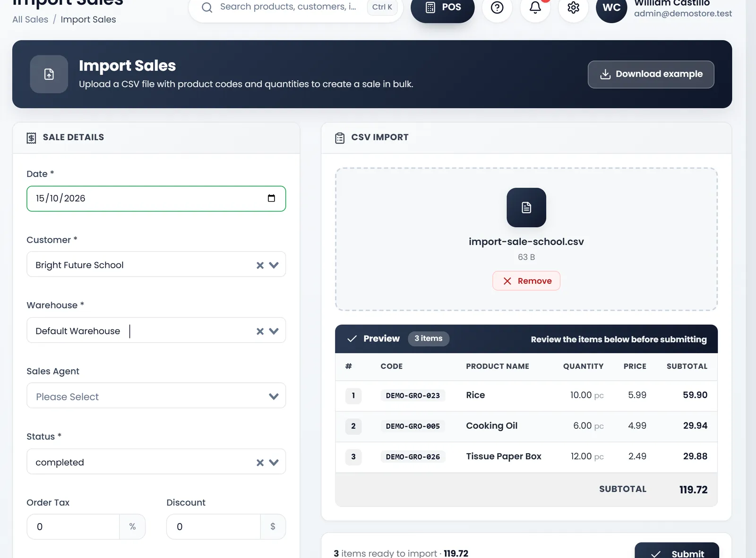Click the DEMO-GRO-005 code cell
The width and height of the screenshot is (756, 558).
tap(412, 426)
